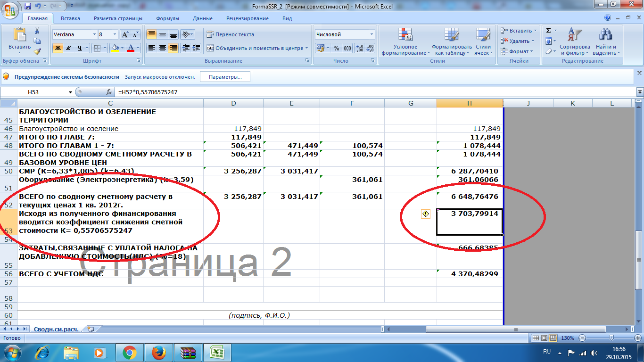The image size is (644, 362).
Task: Click Объединить и поместить в центре
Action: [x=257, y=48]
